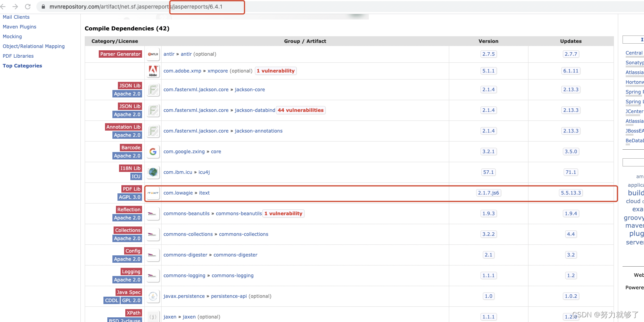
Task: Click the commons-digester feather icon
Action: pos(153,255)
